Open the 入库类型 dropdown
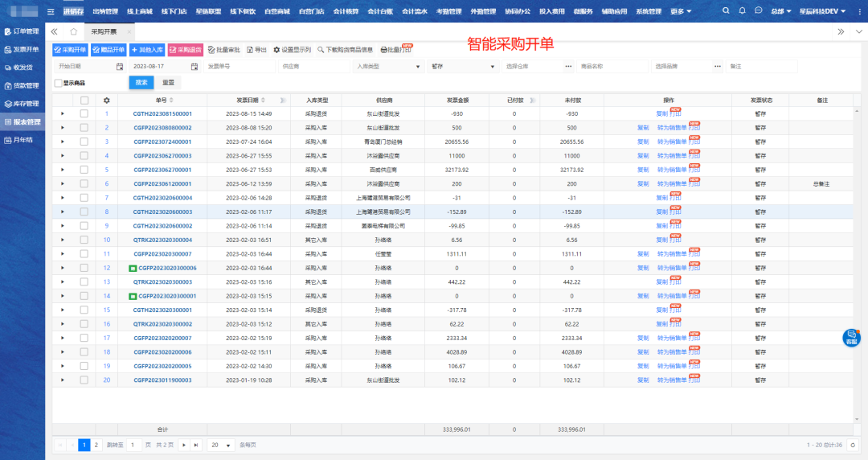The width and height of the screenshot is (868, 460). coord(387,66)
